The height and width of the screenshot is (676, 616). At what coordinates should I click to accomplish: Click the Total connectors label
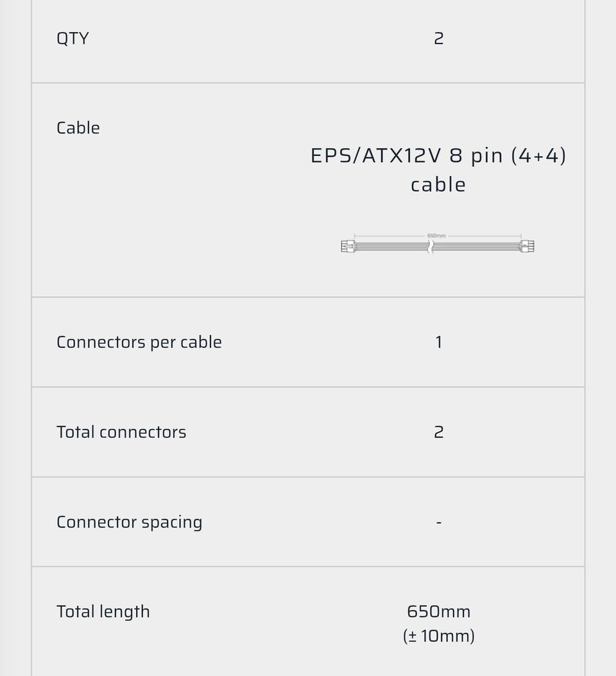121,432
